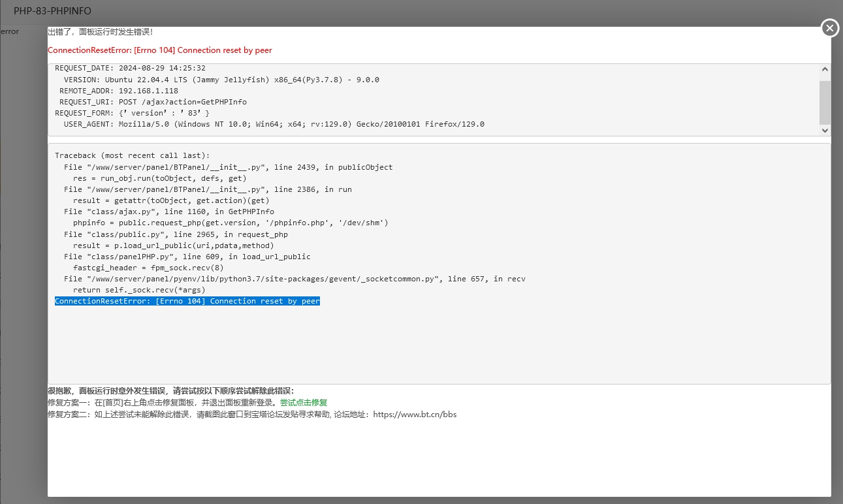Click the gevent/_socketcommon.py line 657 entry

(x=294, y=279)
